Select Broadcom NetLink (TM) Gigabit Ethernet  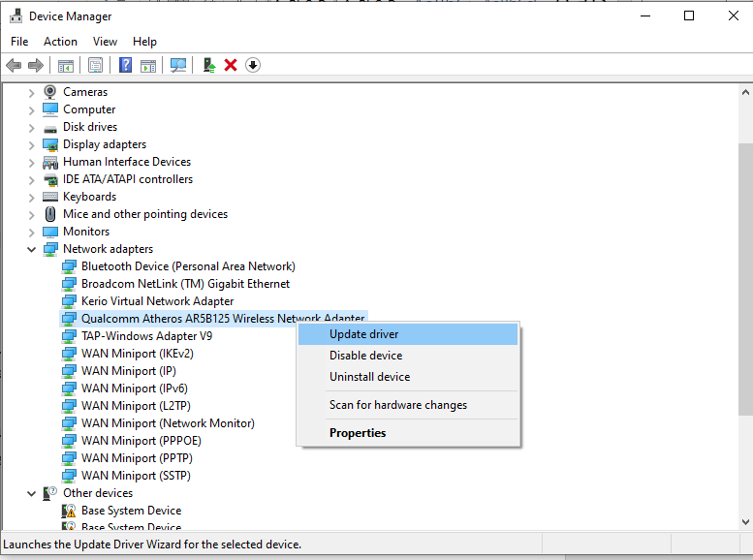coord(185,284)
